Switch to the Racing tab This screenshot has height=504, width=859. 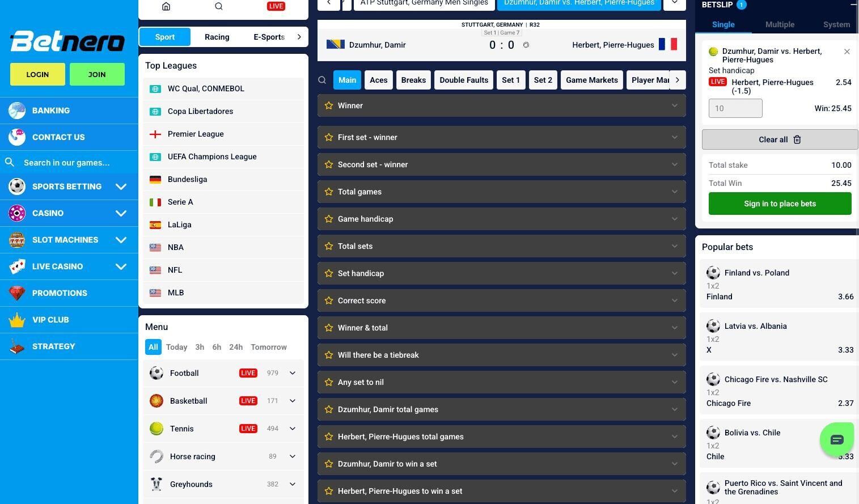(x=217, y=37)
